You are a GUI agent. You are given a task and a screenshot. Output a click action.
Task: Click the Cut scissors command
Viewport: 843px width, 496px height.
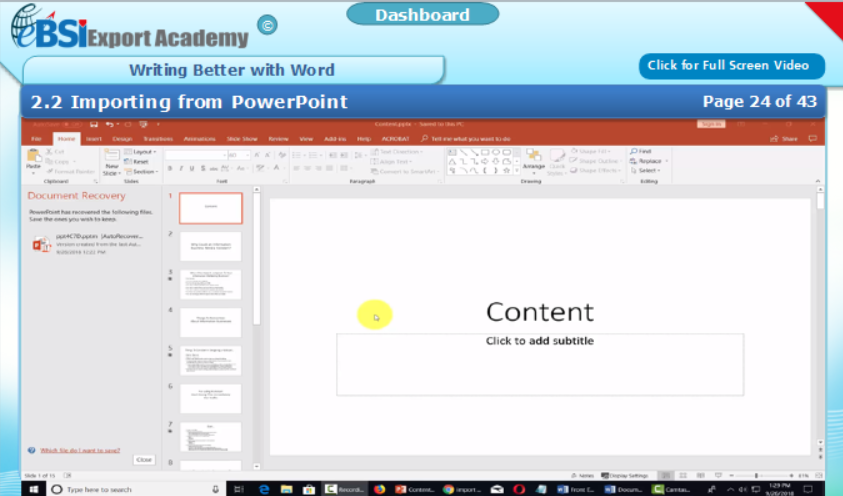(x=55, y=152)
